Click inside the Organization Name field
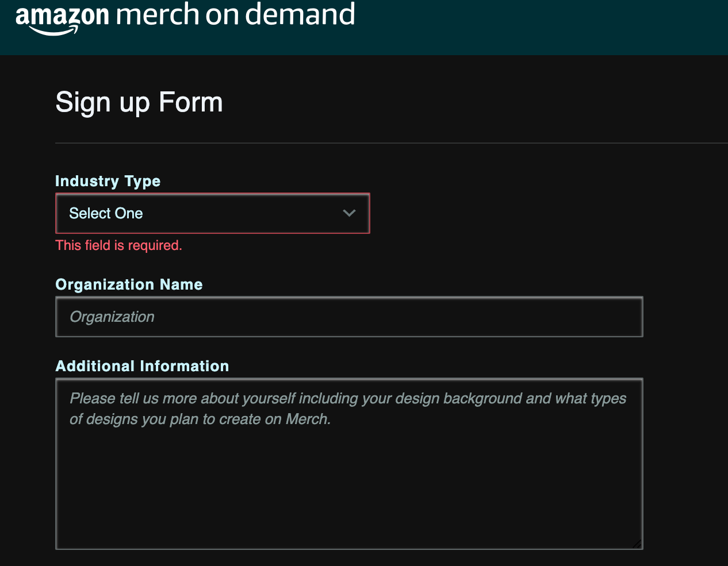The height and width of the screenshot is (566, 728). tap(349, 317)
